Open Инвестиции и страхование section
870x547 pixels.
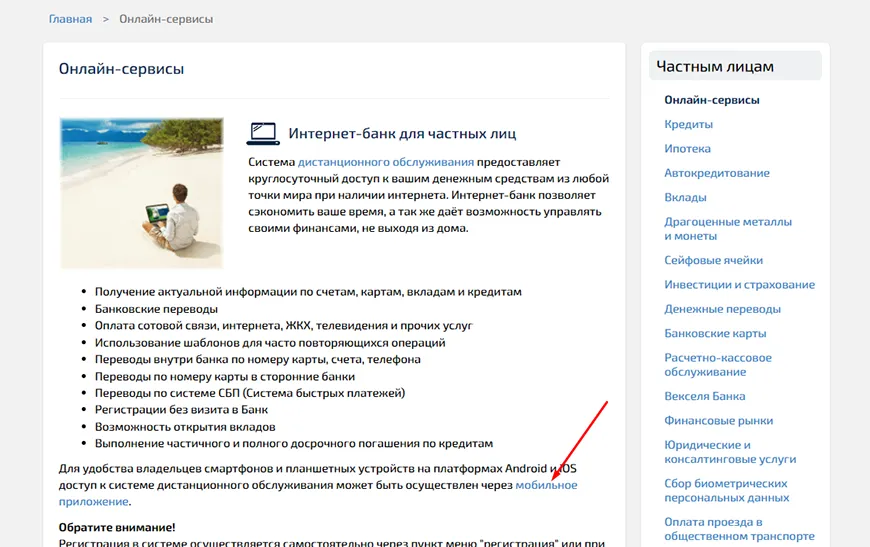(739, 285)
